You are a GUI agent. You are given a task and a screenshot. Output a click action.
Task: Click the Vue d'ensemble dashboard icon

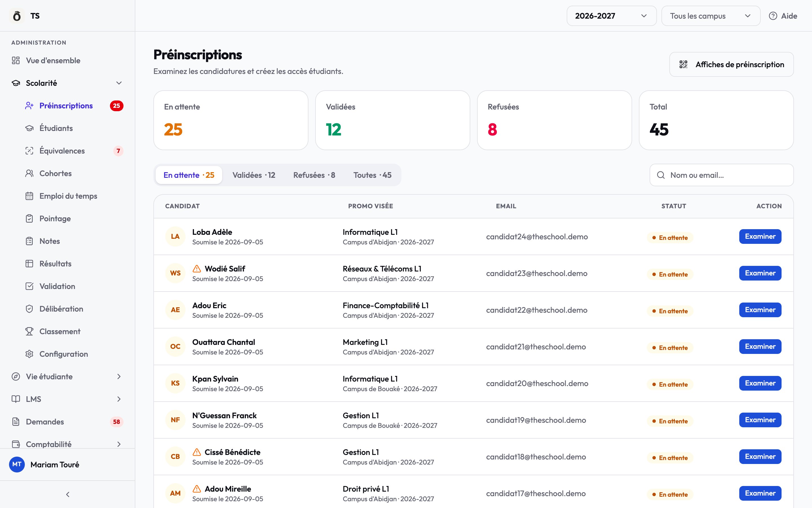pos(16,60)
